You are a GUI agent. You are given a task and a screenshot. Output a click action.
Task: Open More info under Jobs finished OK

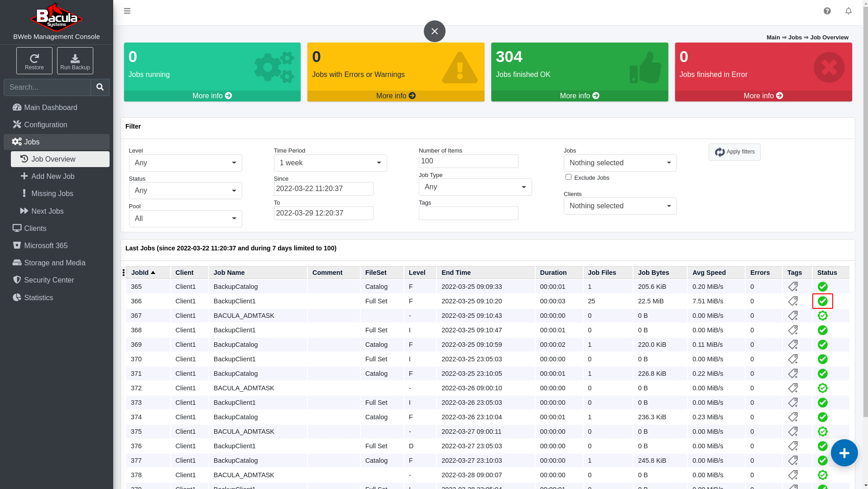(x=580, y=96)
